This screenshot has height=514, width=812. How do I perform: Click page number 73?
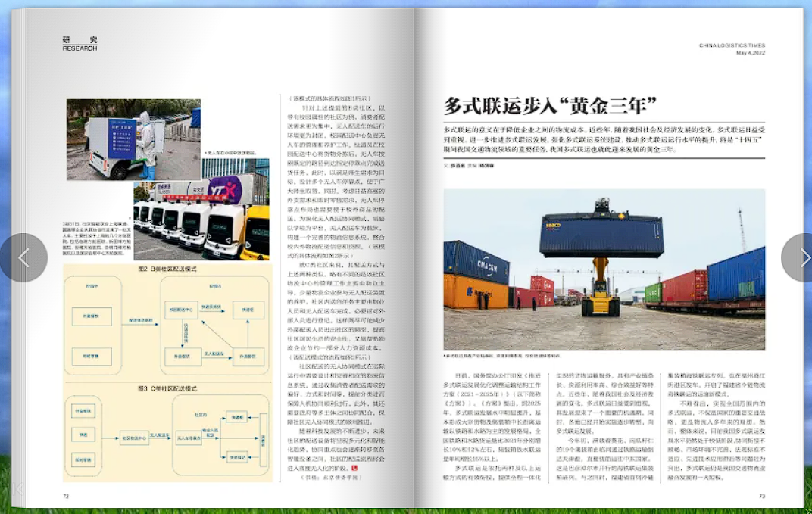pos(762,496)
